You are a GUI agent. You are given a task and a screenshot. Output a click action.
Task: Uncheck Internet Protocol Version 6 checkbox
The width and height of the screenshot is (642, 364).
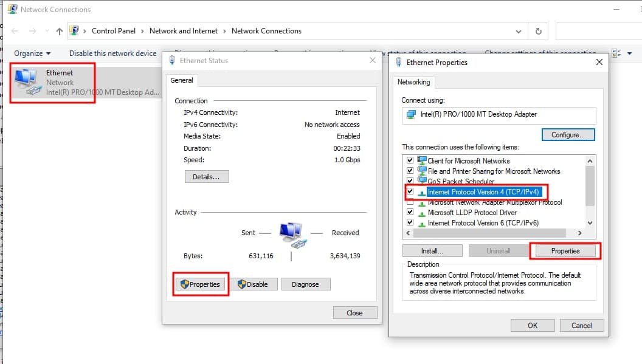pyautogui.click(x=410, y=223)
